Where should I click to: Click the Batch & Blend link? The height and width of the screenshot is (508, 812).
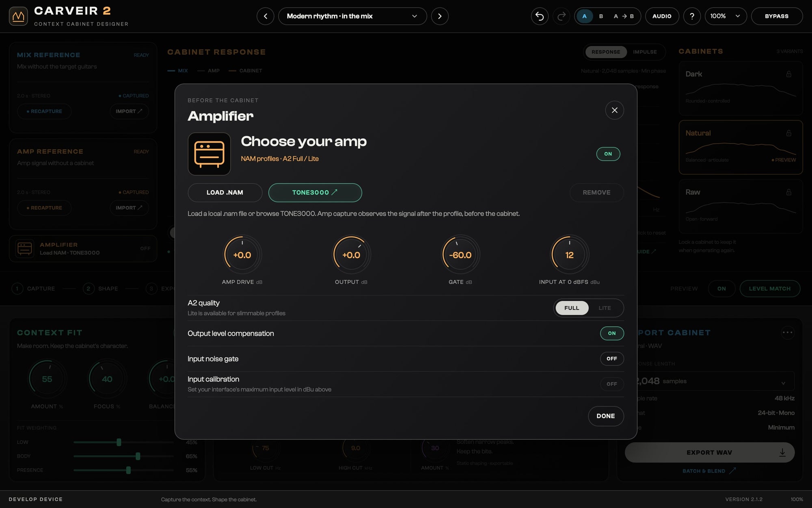click(x=709, y=471)
